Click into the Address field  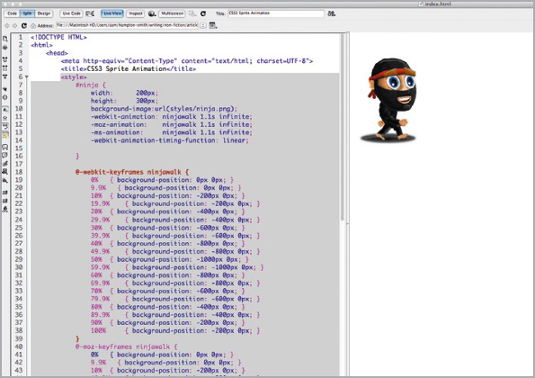pyautogui.click(x=127, y=25)
